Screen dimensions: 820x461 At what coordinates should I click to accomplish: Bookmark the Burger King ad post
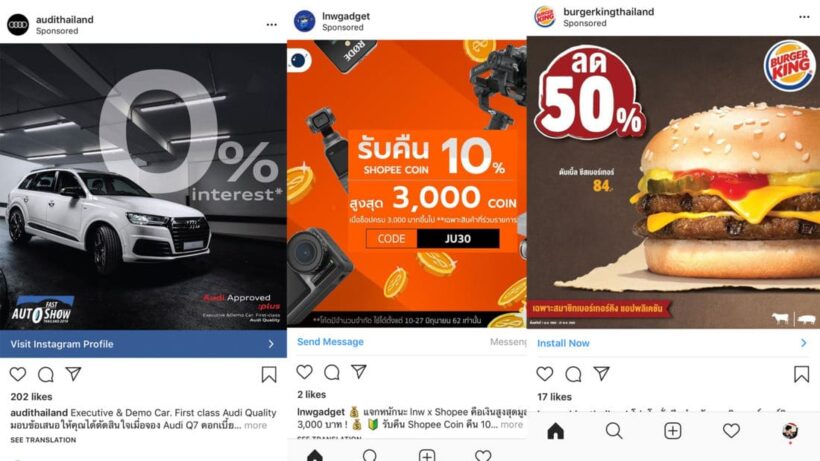[801, 374]
